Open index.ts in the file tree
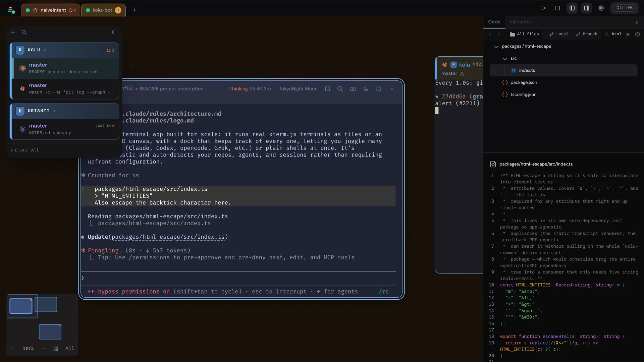This screenshot has width=644, height=362. click(x=563, y=70)
